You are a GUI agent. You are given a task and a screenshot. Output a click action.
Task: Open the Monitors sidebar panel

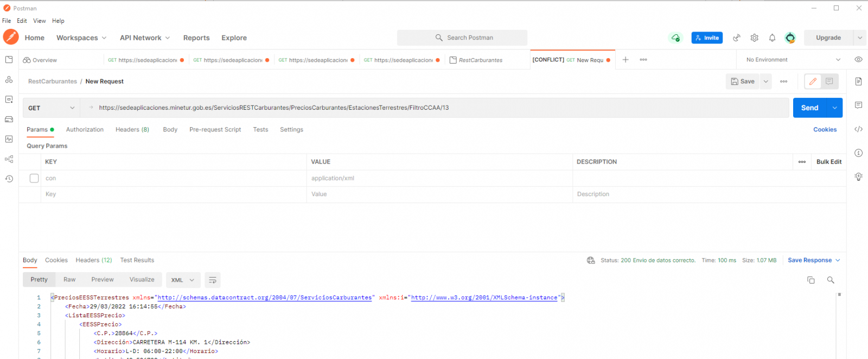(x=9, y=139)
